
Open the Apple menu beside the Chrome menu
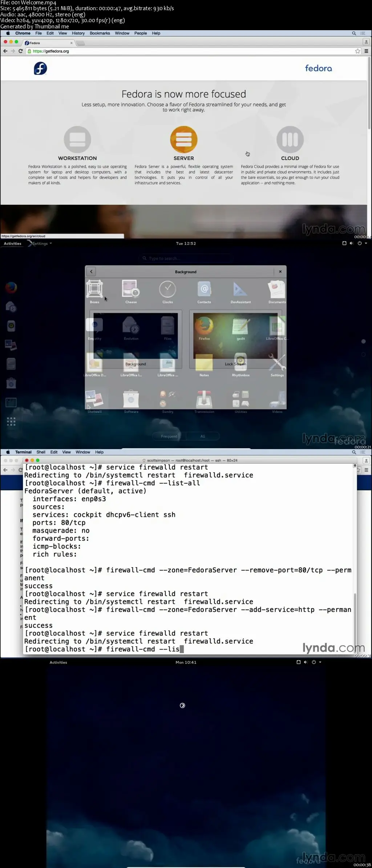tap(8, 33)
